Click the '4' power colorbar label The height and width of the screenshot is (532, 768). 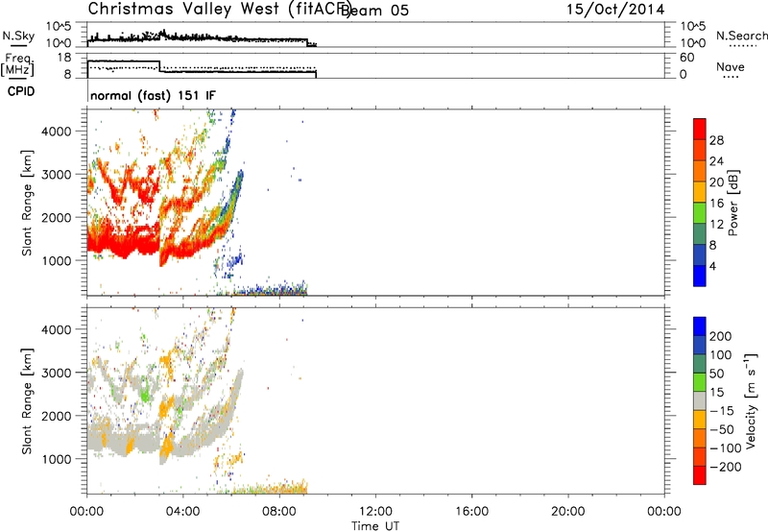pyautogui.click(x=712, y=266)
